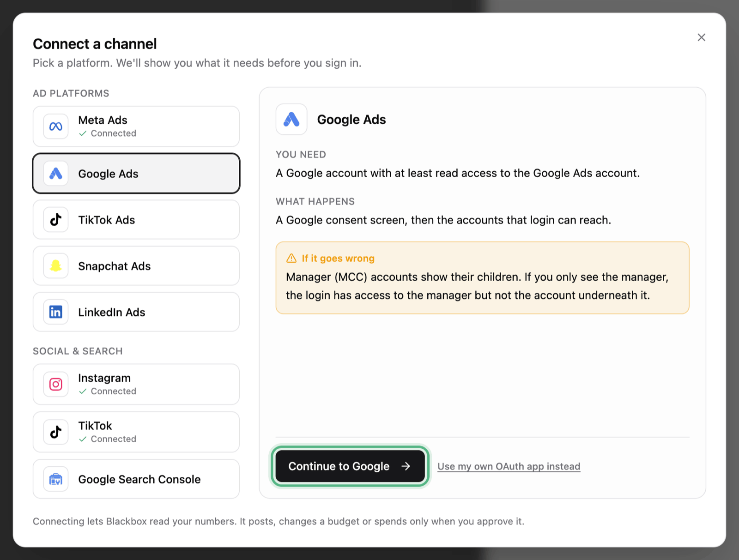Click the warning triangle beside If it goes wrong
This screenshot has height=560, width=739.
coord(291,258)
